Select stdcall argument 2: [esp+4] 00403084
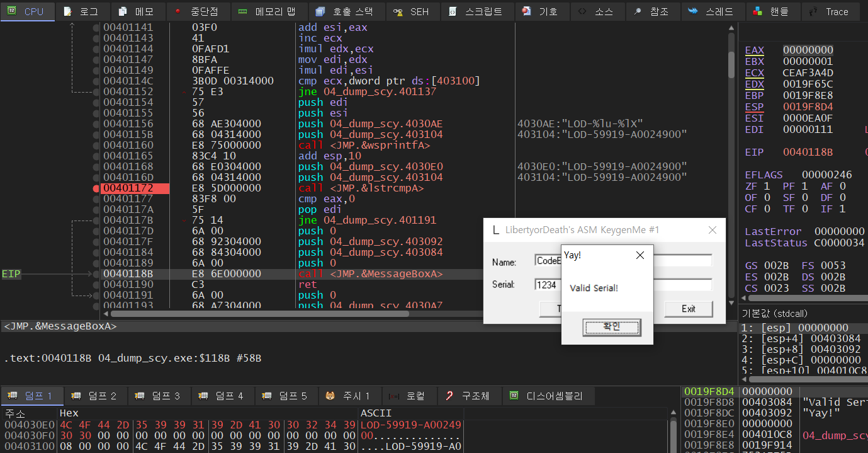868x453 pixels. coord(801,339)
